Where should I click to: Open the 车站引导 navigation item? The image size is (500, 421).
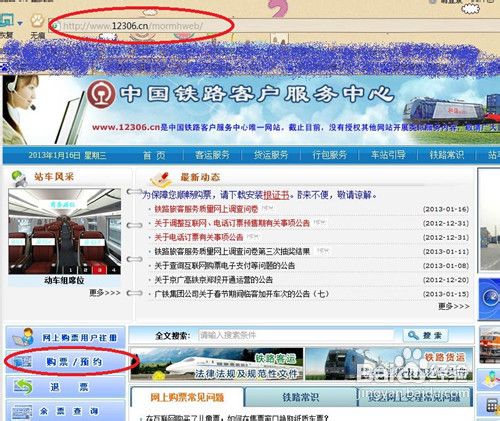[388, 155]
